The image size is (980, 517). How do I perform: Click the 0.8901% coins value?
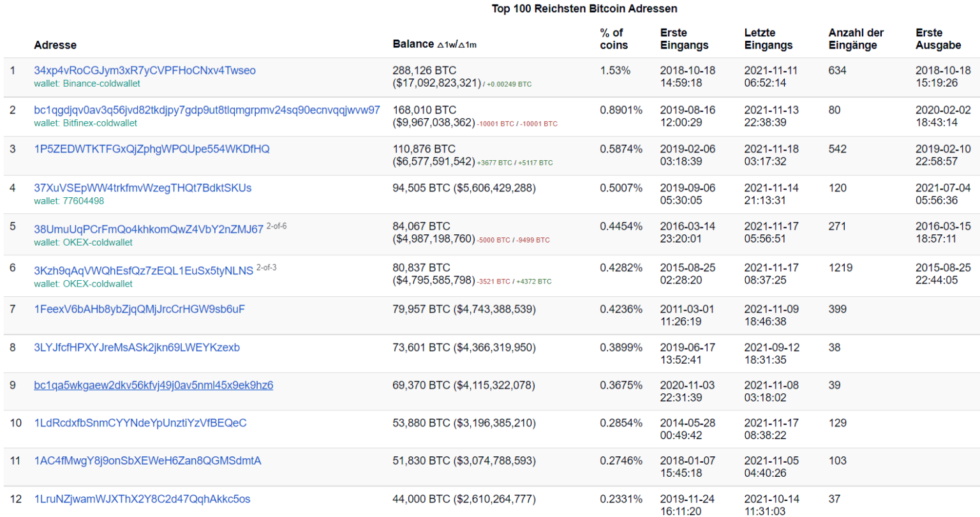coord(621,110)
